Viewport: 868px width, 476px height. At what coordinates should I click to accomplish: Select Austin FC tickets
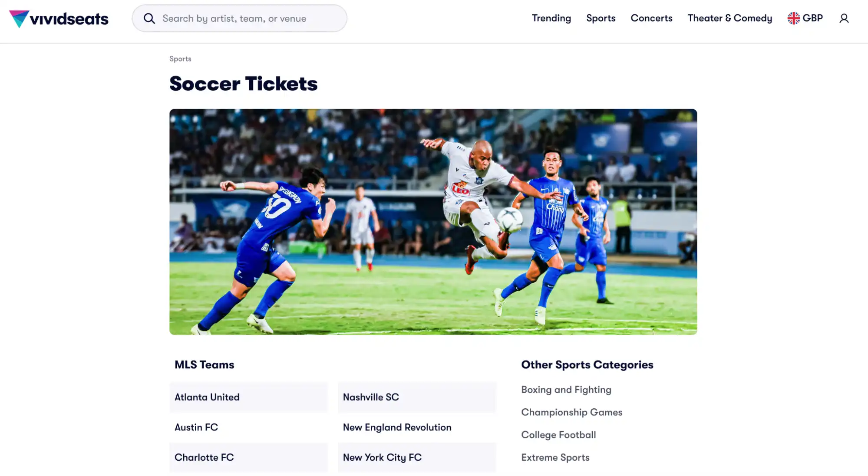196,427
